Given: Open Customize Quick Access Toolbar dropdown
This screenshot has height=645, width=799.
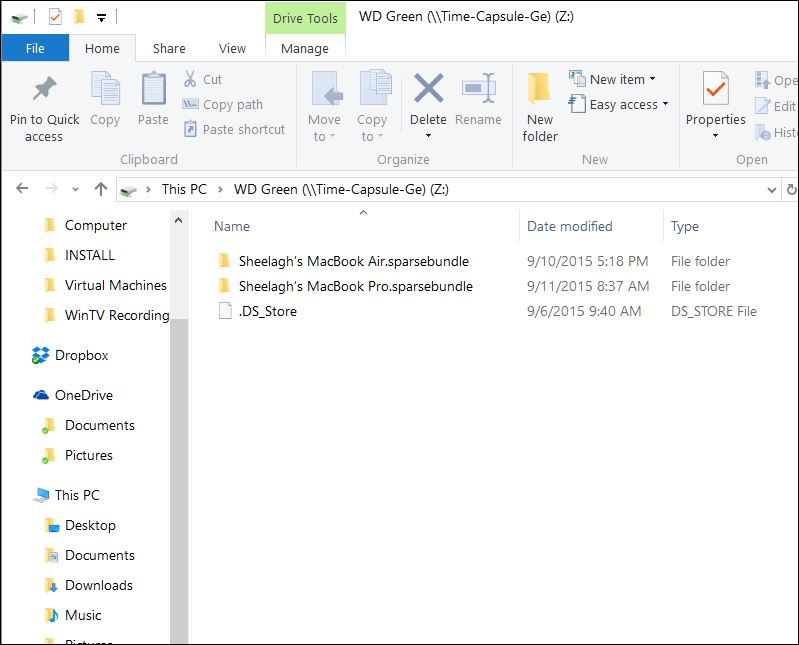Looking at the screenshot, I should [x=102, y=18].
